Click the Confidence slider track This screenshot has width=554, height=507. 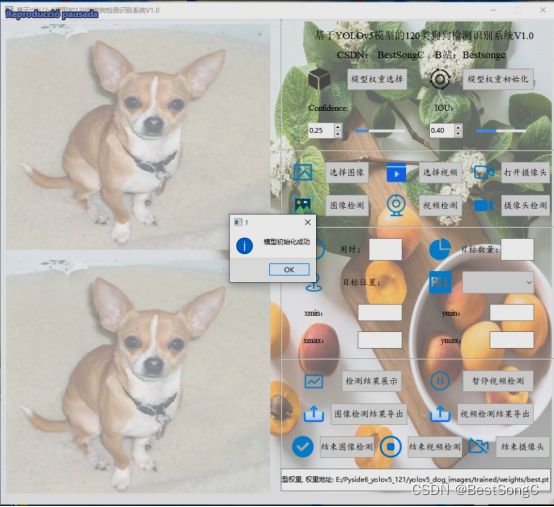[380, 131]
